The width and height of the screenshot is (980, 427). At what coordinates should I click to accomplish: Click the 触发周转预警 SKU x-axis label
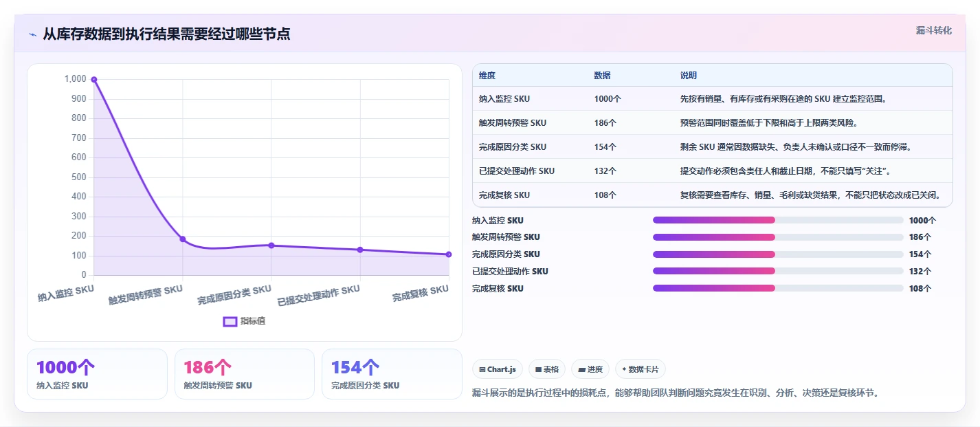[x=146, y=295]
